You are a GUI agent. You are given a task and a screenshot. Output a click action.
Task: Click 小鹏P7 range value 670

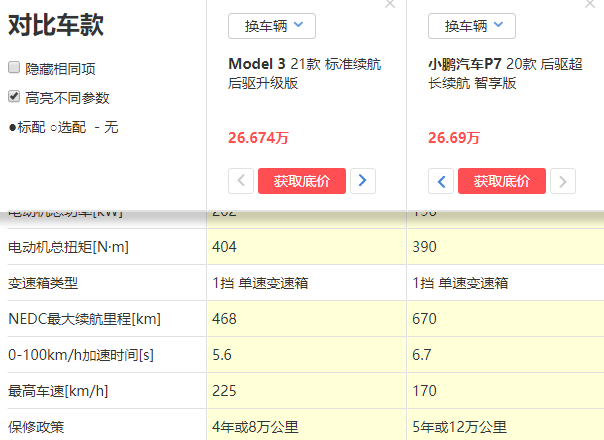click(x=424, y=319)
